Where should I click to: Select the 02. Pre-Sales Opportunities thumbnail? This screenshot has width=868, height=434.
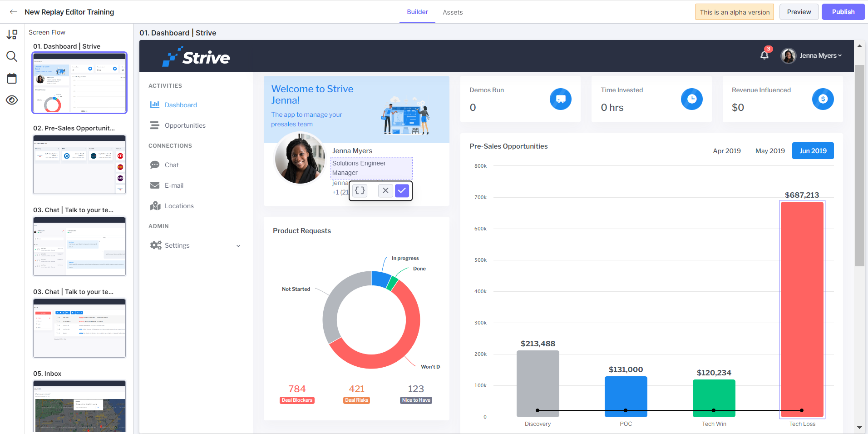[x=79, y=165]
